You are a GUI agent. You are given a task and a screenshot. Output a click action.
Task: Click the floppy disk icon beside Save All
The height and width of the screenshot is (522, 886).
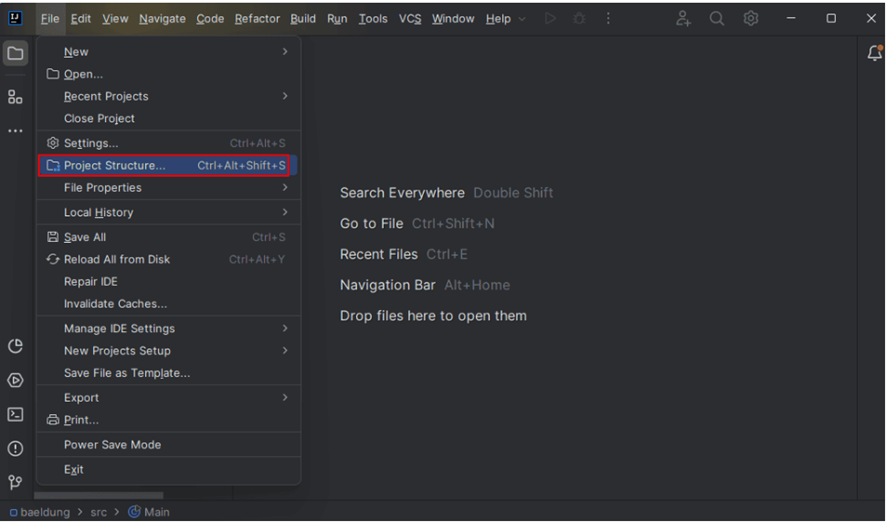click(x=53, y=237)
